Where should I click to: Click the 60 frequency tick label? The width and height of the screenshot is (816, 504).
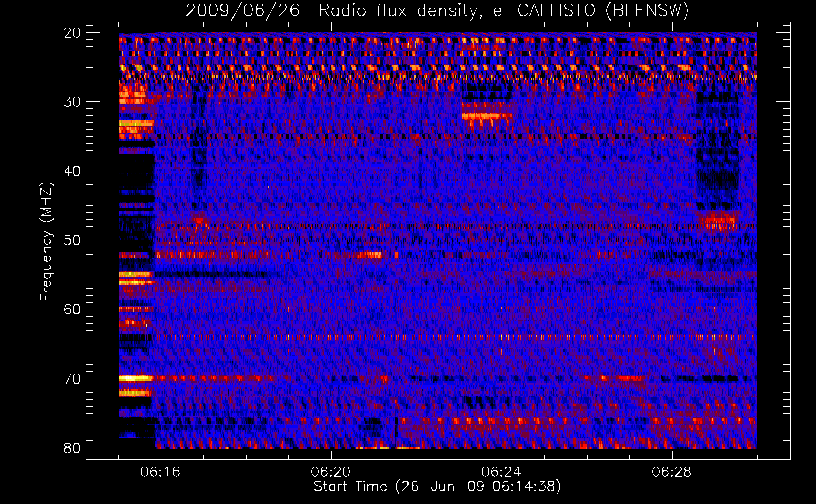pos(73,309)
